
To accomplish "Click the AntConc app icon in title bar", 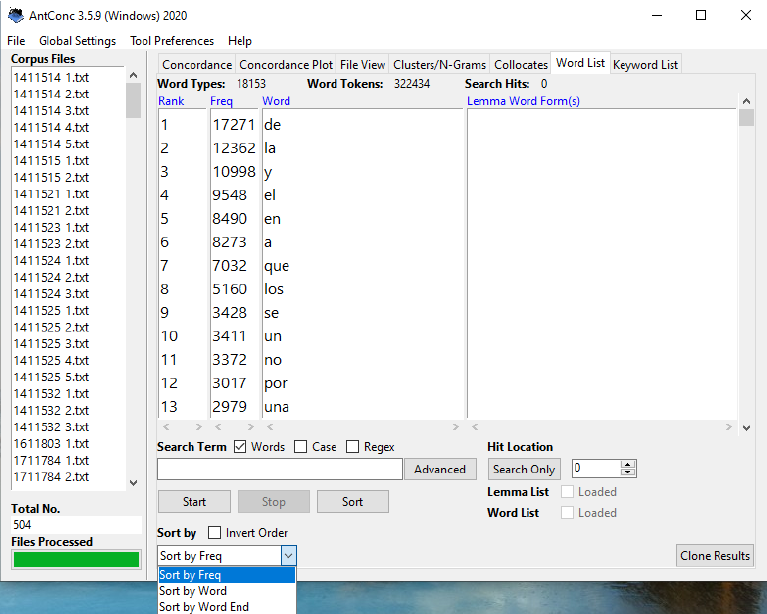I will coord(17,16).
